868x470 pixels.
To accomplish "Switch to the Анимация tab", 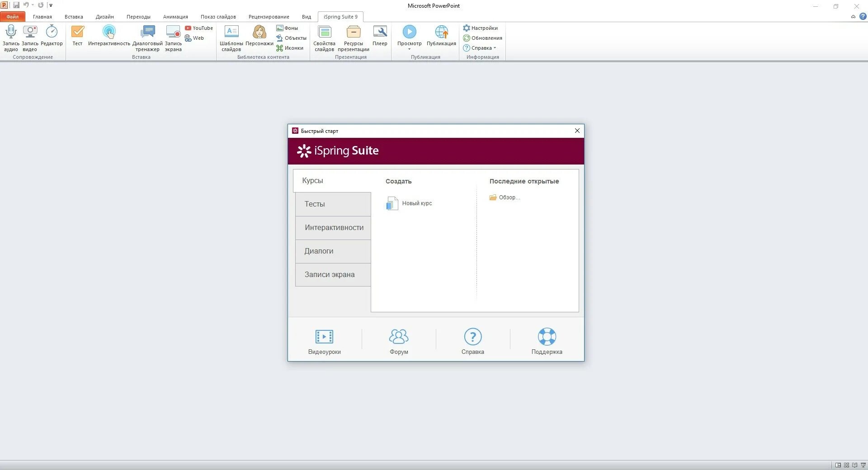I will pos(175,17).
